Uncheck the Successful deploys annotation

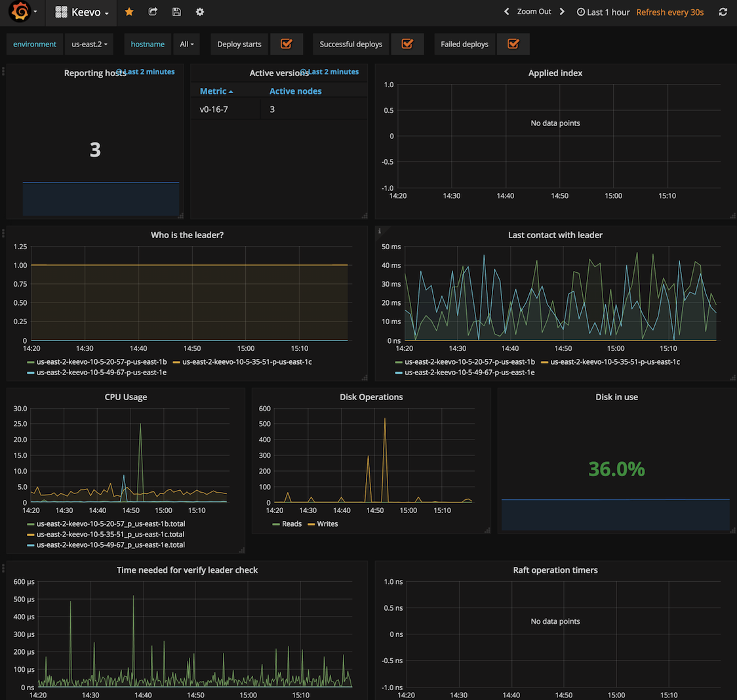[x=407, y=44]
